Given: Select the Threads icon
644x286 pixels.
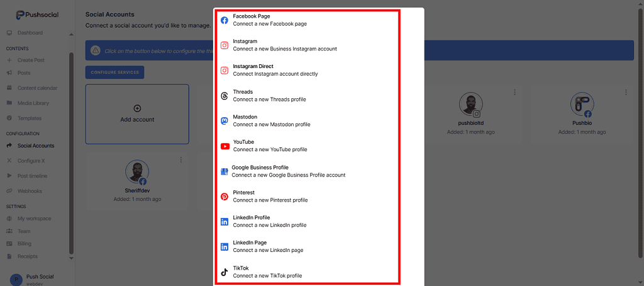Looking at the screenshot, I should 225,96.
